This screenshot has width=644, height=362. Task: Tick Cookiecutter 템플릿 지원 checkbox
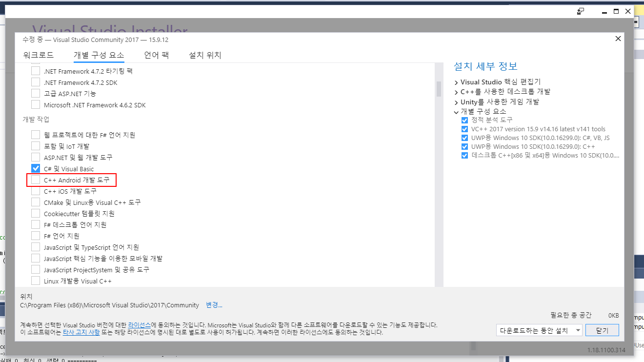36,213
